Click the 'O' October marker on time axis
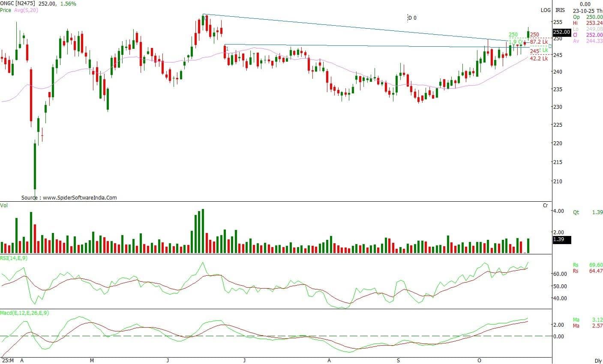This screenshot has height=364, width=603. 479,361
